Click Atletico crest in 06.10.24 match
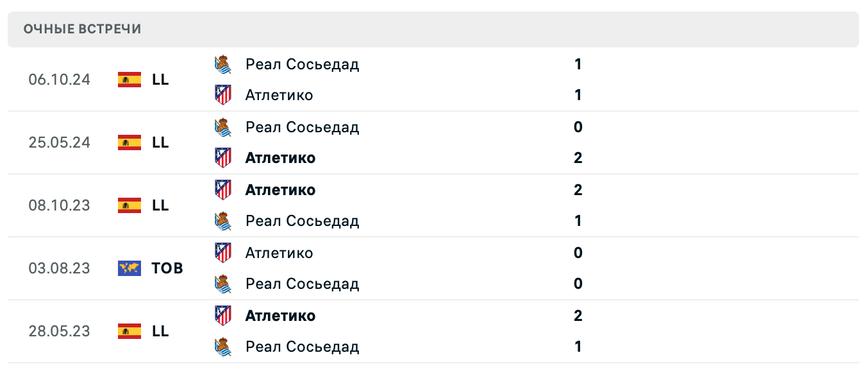The image size is (868, 371). point(222,95)
